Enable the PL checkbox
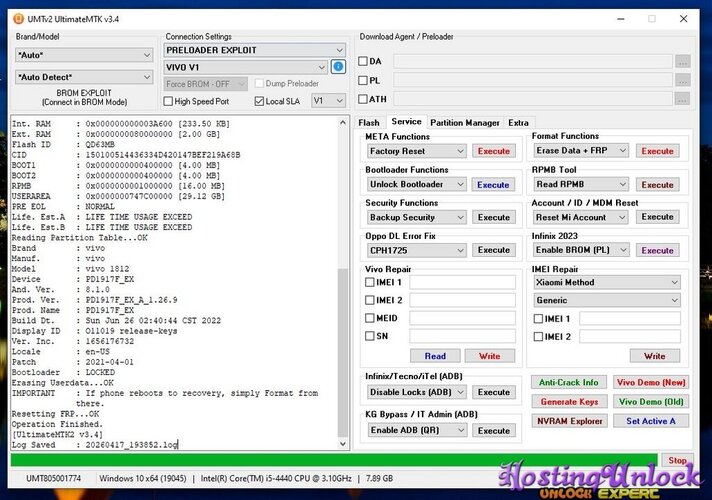The image size is (712, 500). click(363, 80)
